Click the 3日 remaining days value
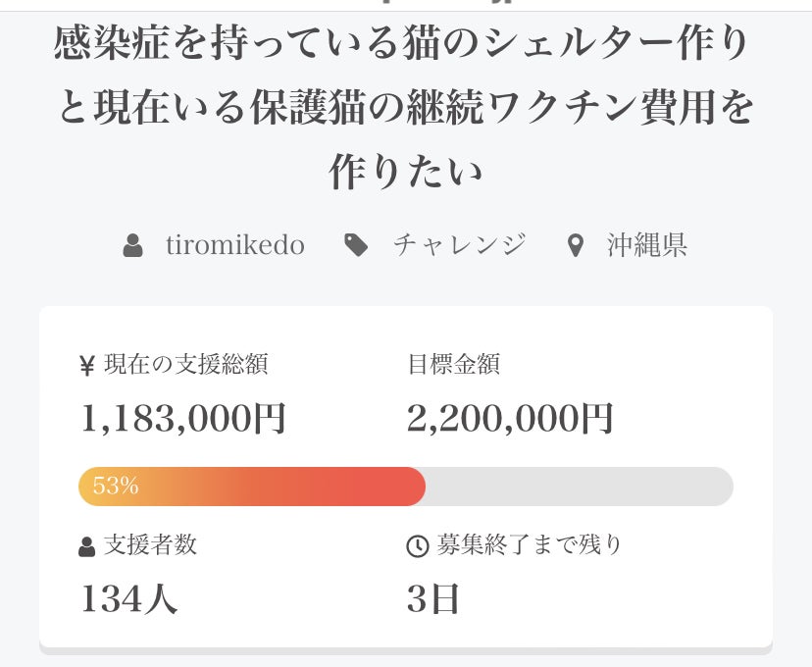 tap(432, 599)
